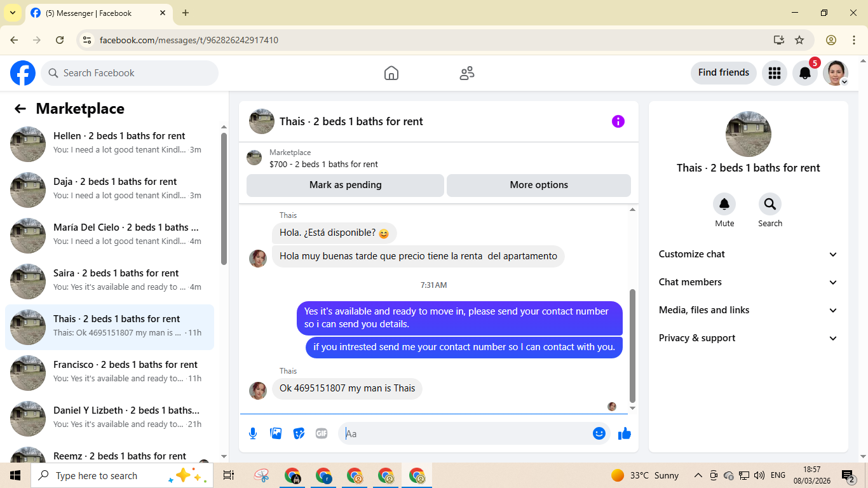Search in conversation magnifier icon

click(x=770, y=204)
